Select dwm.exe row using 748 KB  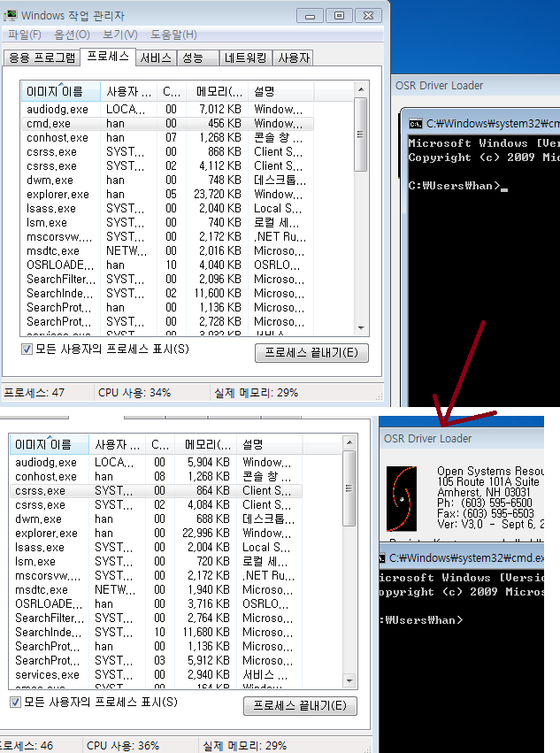[167, 181]
